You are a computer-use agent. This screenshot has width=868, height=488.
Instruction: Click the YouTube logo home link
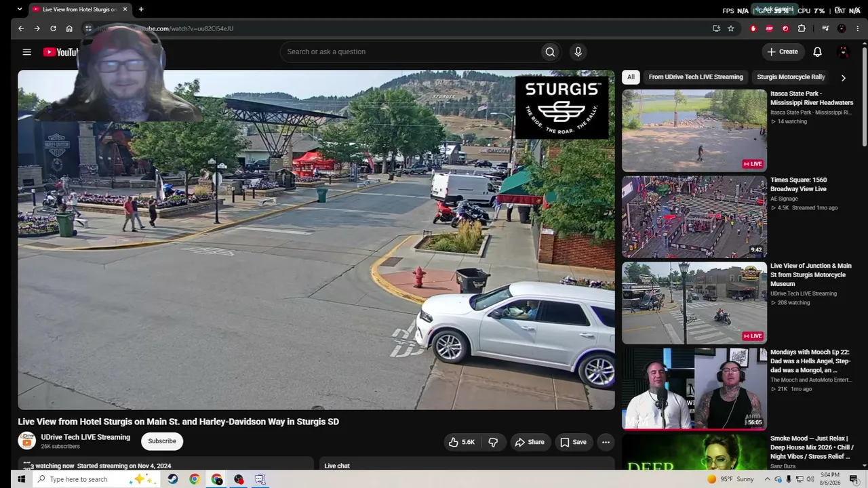tap(61, 52)
